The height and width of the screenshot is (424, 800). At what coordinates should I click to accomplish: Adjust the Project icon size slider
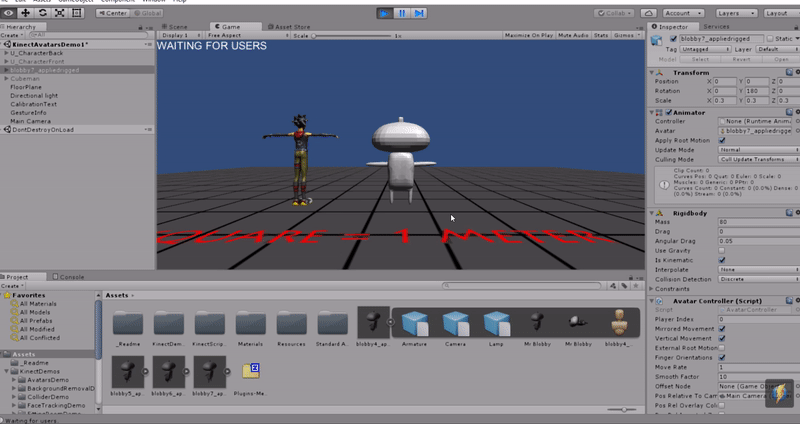pyautogui.click(x=621, y=409)
